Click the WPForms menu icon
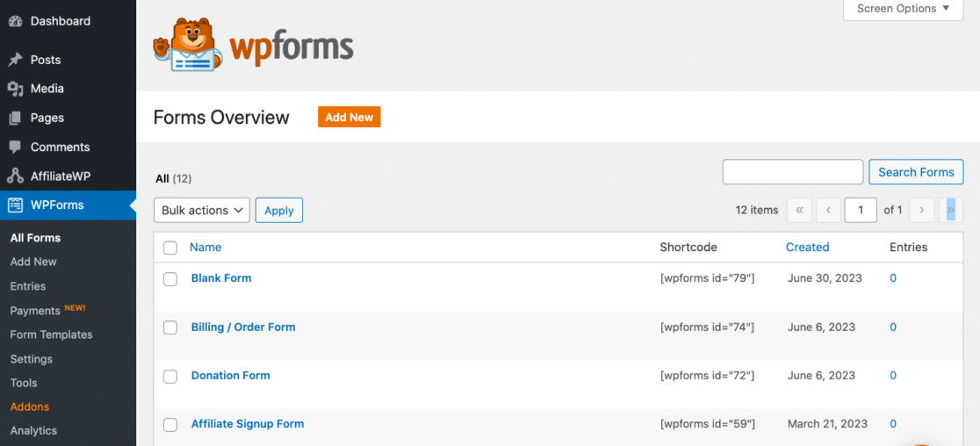This screenshot has height=446, width=980. click(15, 205)
